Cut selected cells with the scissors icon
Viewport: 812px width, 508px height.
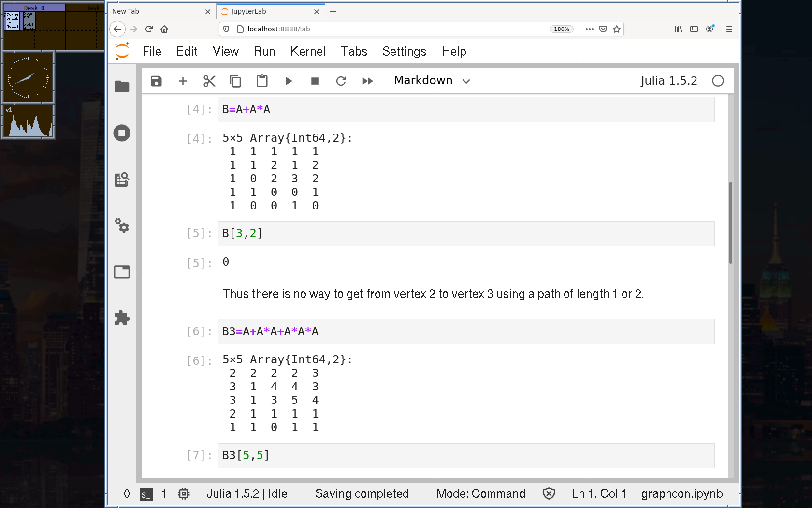pyautogui.click(x=209, y=81)
